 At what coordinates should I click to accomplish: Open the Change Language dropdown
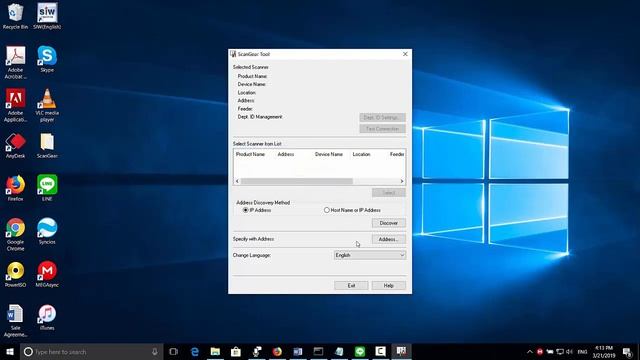[370, 255]
